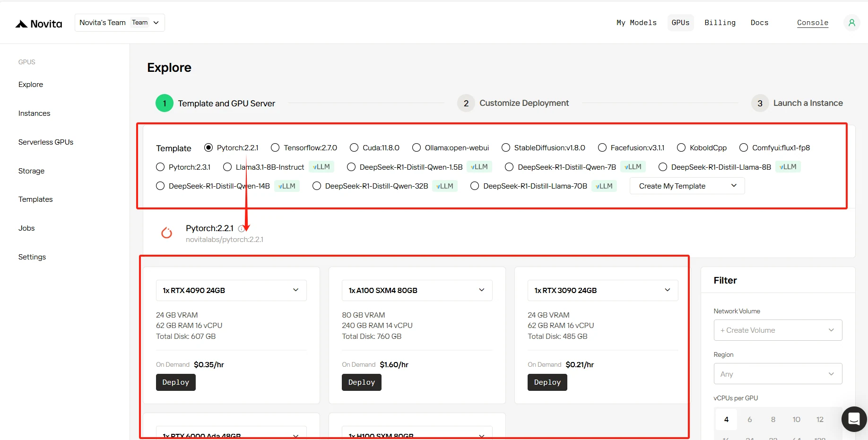
Task: Set vCPUs per GPU to 8
Action: [773, 419]
